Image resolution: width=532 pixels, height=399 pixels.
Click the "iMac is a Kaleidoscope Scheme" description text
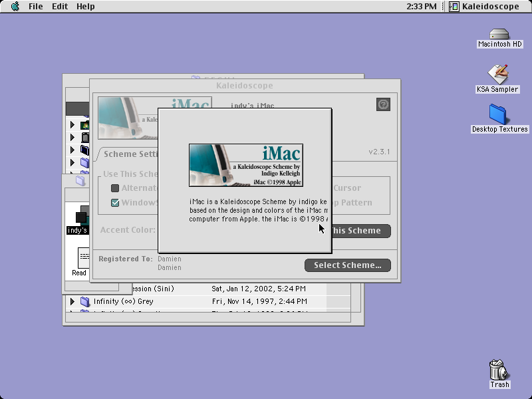click(258, 210)
